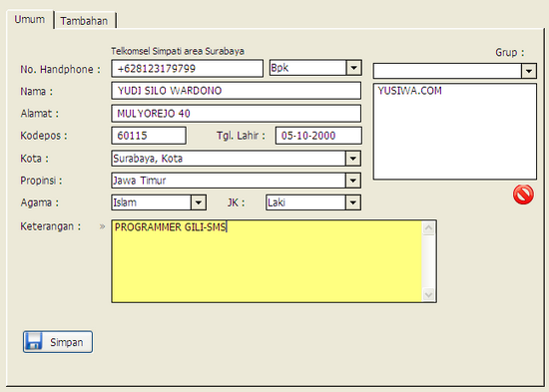Image resolution: width=549 pixels, height=392 pixels.
Task: Click the Jawa Timur combo box text
Action: [140, 181]
